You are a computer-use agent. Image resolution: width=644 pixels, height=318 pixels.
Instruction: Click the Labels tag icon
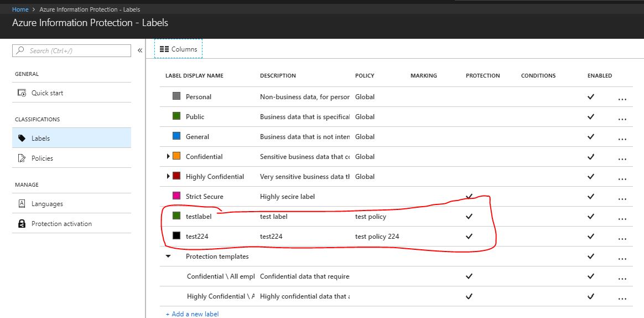coord(22,139)
